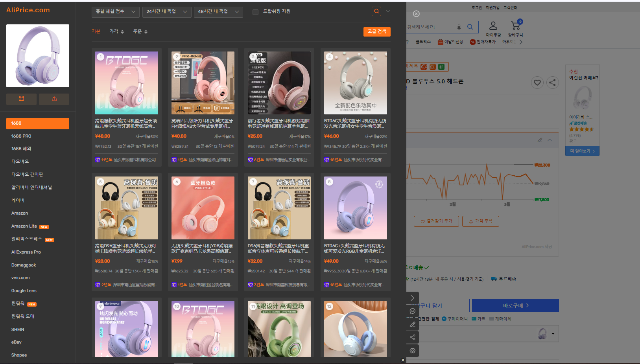Click the seller badge icon next to 汕头市乐惠耳机有限公司

[x=98, y=160]
